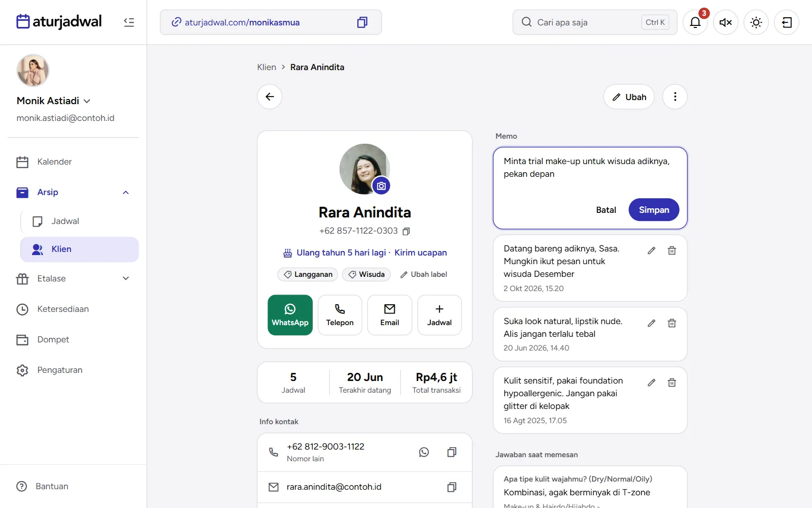Expand the Etalase sidebar section
The width and height of the screenshot is (812, 508).
[x=126, y=278]
